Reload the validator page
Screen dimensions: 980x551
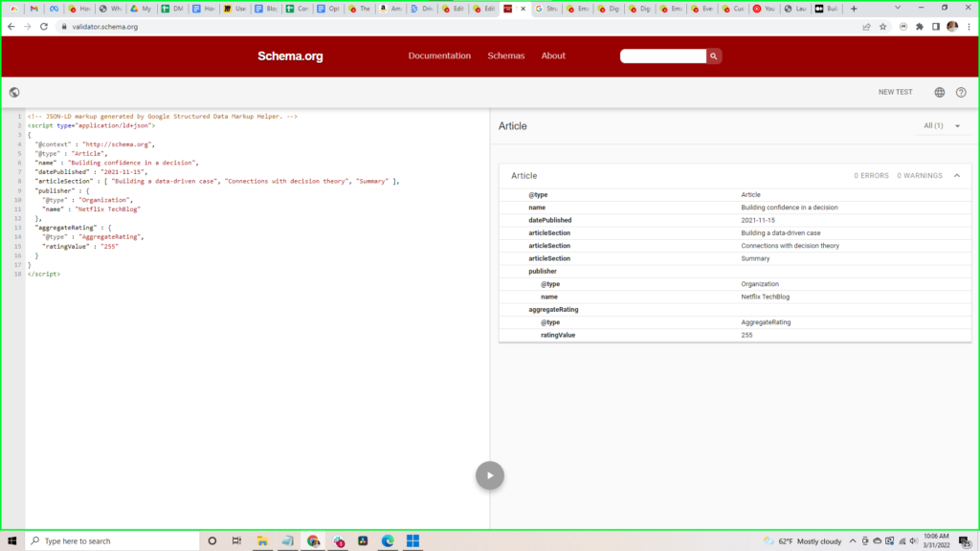click(x=41, y=27)
